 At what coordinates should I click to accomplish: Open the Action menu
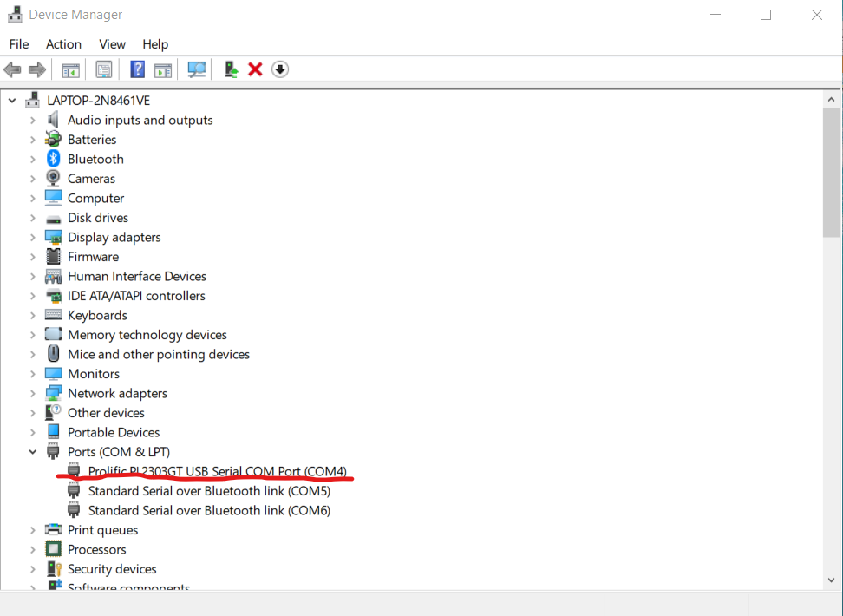click(63, 44)
